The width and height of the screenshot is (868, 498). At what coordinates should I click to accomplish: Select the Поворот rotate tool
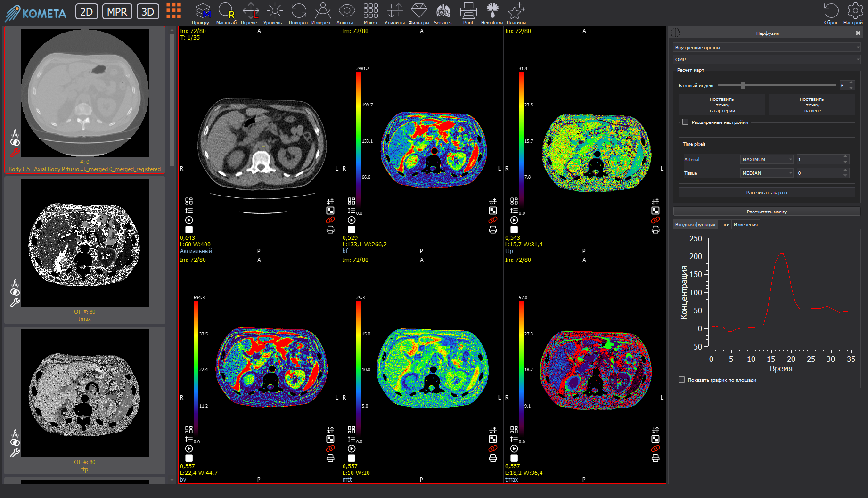298,14
